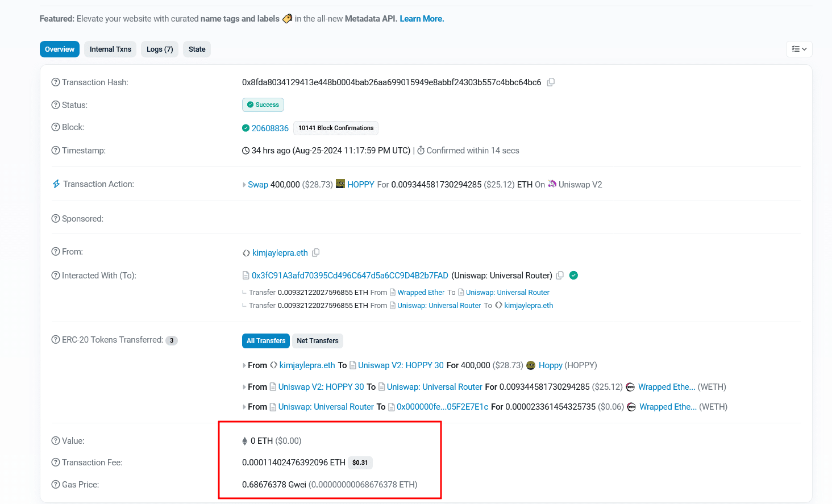The image size is (832, 504).
Task: Click the clock icon beside 34 hrs ago
Action: (x=246, y=151)
